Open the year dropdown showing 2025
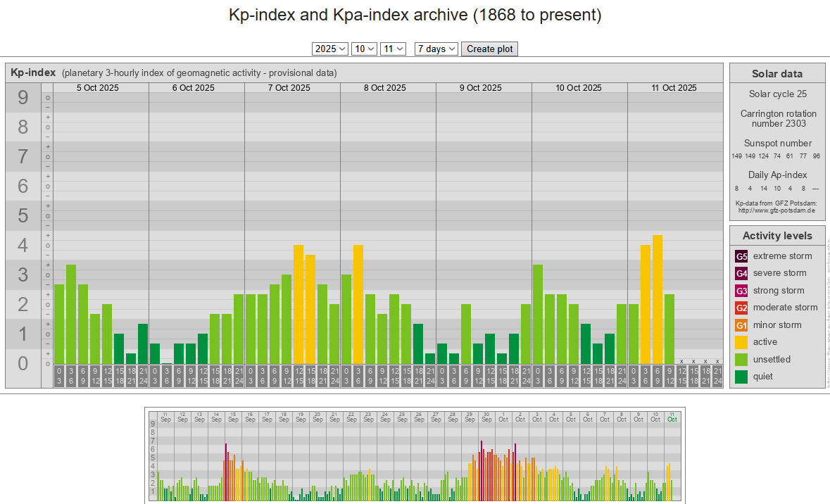Screen dimensions: 830x504 [x=330, y=49]
